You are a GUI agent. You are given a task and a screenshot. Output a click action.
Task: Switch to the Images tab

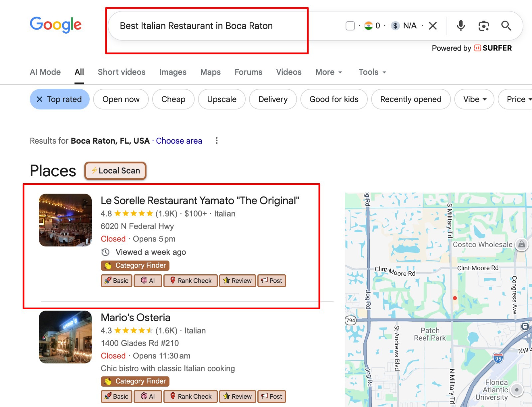pyautogui.click(x=173, y=72)
